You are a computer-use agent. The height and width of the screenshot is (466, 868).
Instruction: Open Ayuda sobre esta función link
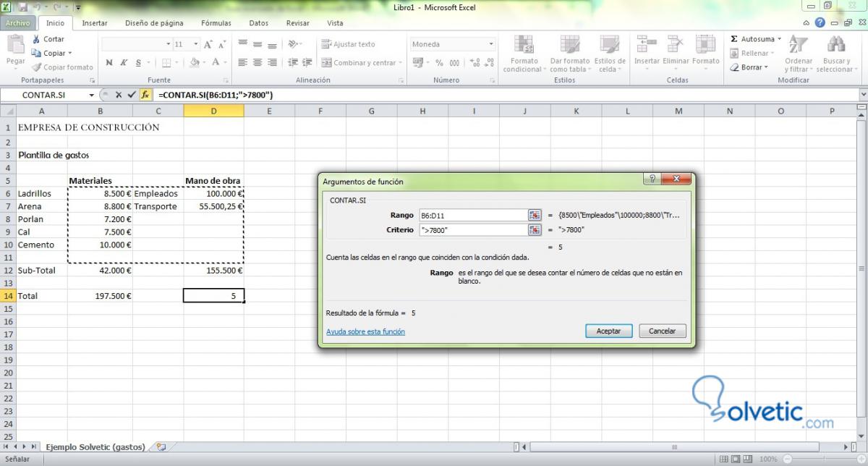(365, 331)
